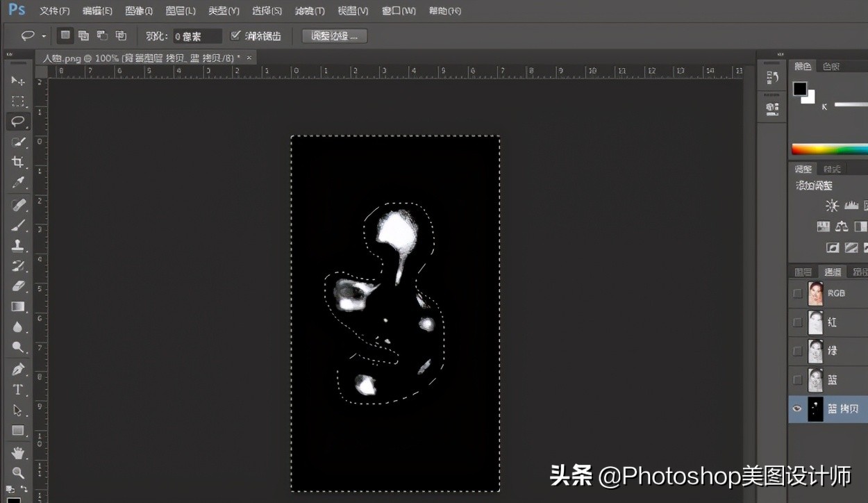Image resolution: width=868 pixels, height=503 pixels.
Task: Toggle visibility of the 蓝 拷贝 channel
Action: (796, 409)
